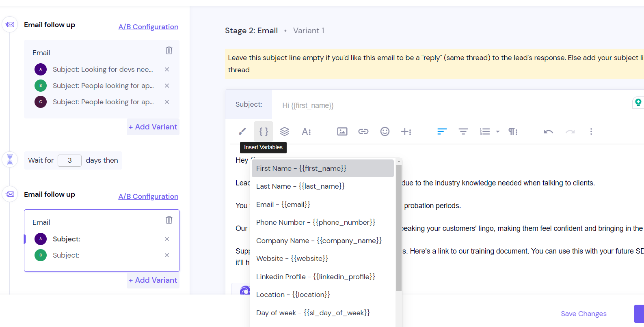Click the Subject input field
The width and height of the screenshot is (644, 327).
[451, 105]
